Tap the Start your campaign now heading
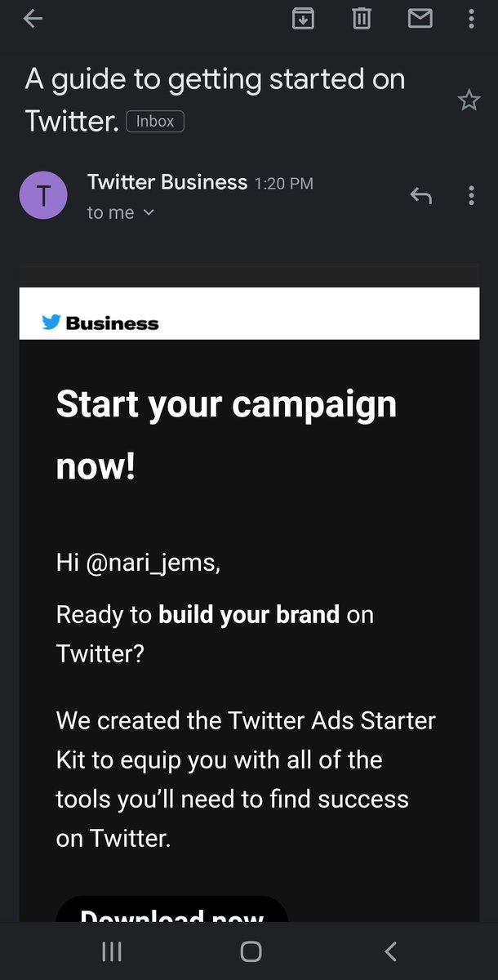The image size is (498, 980). click(x=226, y=436)
